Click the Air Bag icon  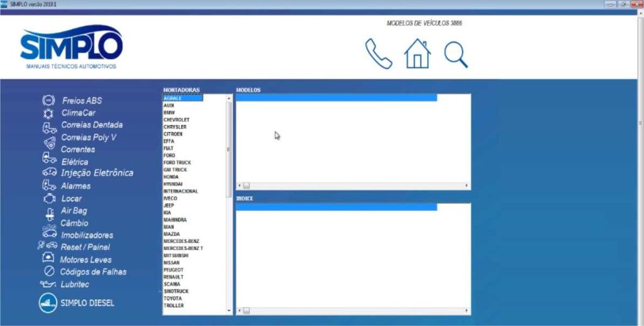pyautogui.click(x=50, y=214)
